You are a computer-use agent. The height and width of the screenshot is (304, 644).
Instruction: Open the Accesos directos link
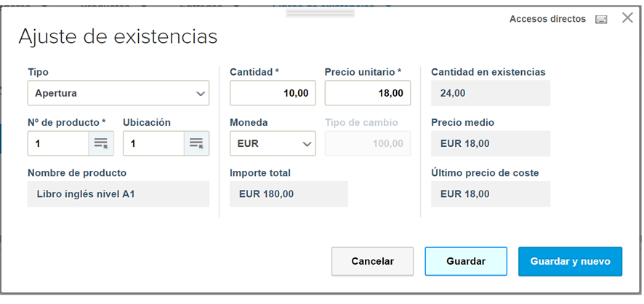point(547,19)
